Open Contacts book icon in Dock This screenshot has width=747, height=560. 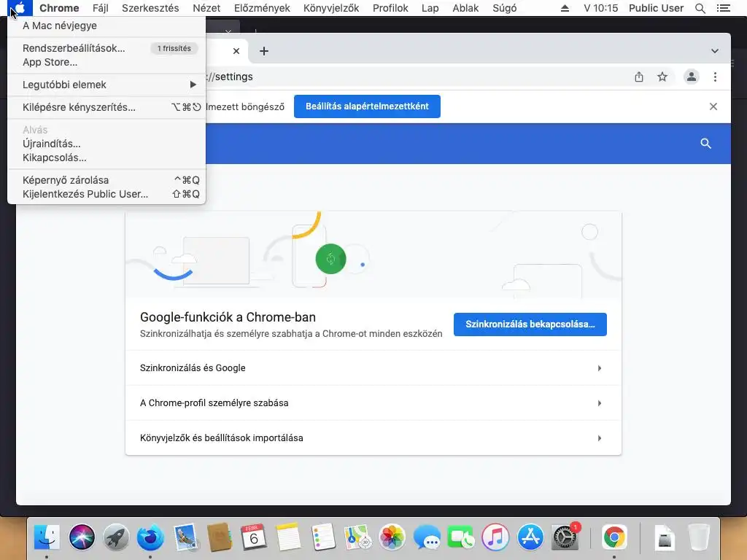click(x=220, y=537)
